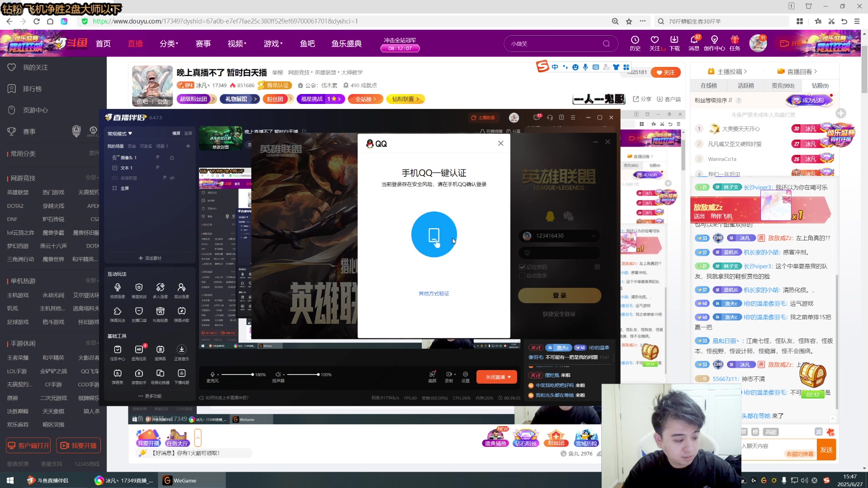The width and height of the screenshot is (868, 488).
Task: Click the 我要开播 sidebar button
Action: [x=78, y=446]
